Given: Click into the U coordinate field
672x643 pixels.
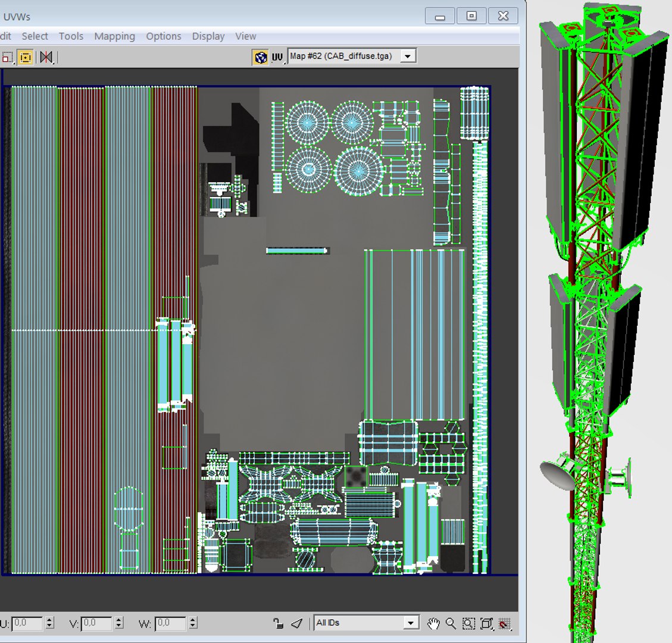Looking at the screenshot, I should coord(27,623).
